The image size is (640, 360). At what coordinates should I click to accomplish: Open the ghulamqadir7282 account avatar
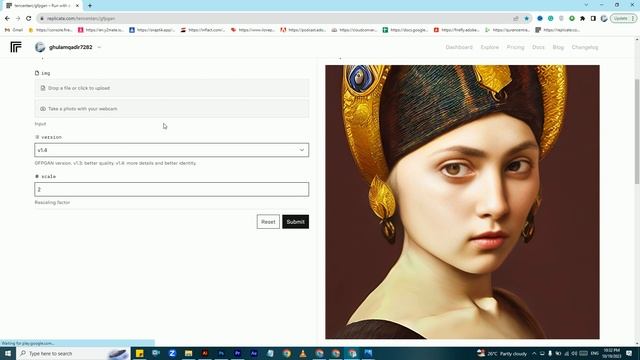[40, 47]
